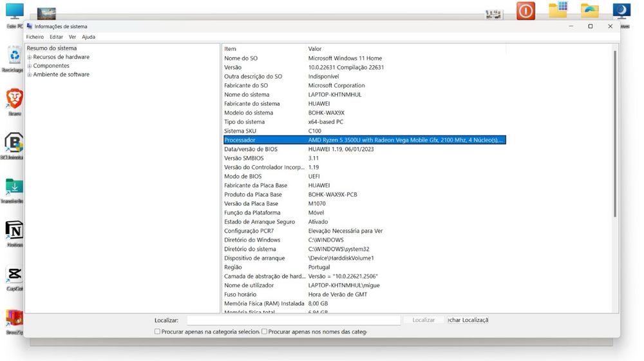Click the Localizar button
The image size is (644, 361).
point(424,320)
